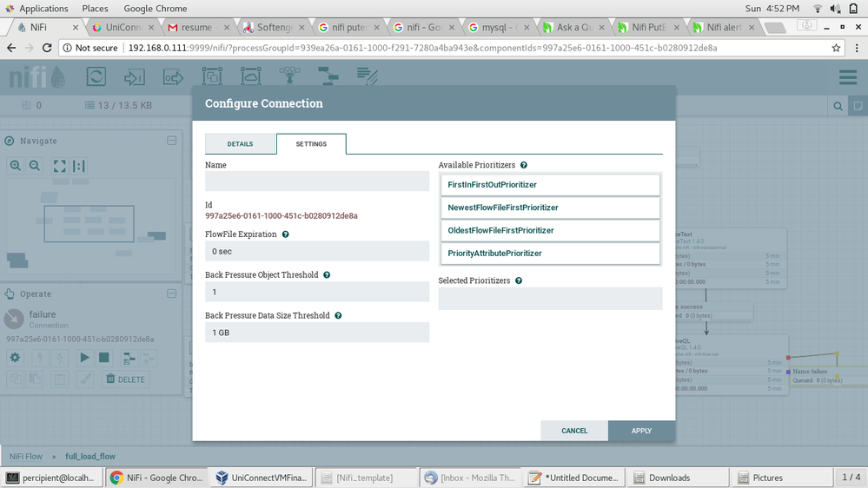Edit Back Pressure Object Threshold field
868x488 pixels.
click(x=317, y=292)
